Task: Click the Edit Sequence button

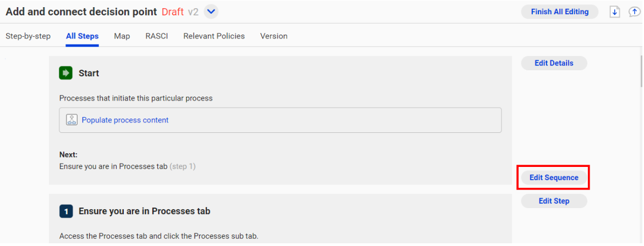Action: pyautogui.click(x=554, y=177)
